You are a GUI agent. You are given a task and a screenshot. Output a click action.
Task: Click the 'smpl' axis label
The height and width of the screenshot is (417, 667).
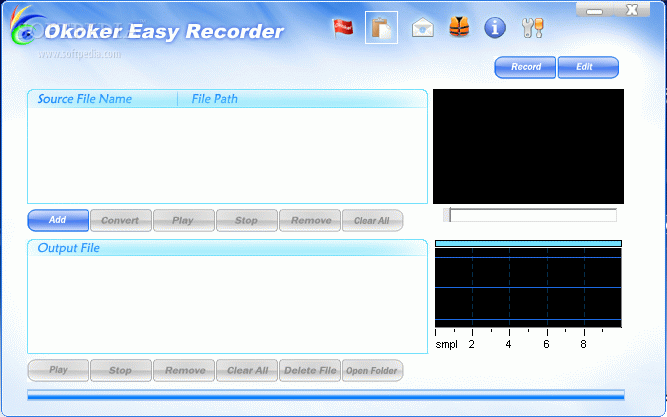pos(446,344)
